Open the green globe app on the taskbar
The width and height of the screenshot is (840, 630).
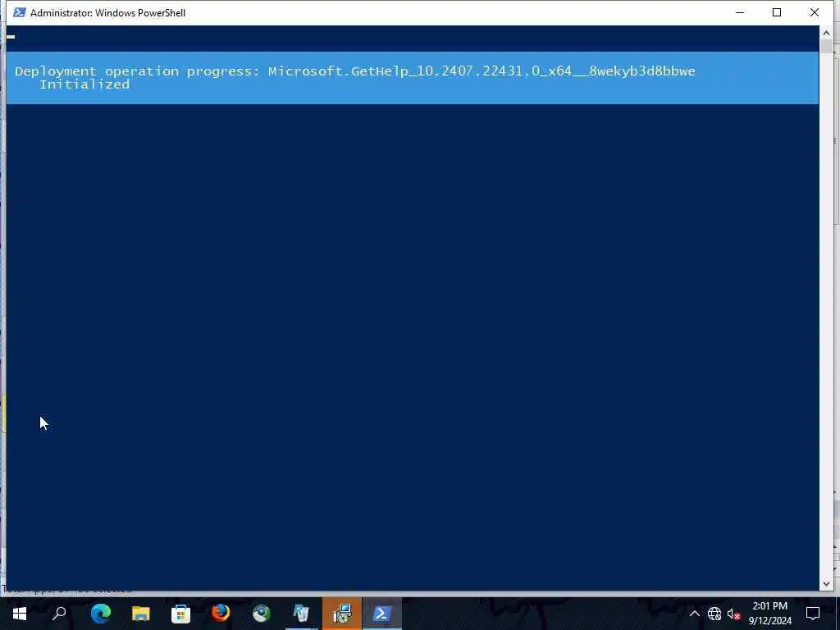[262, 614]
